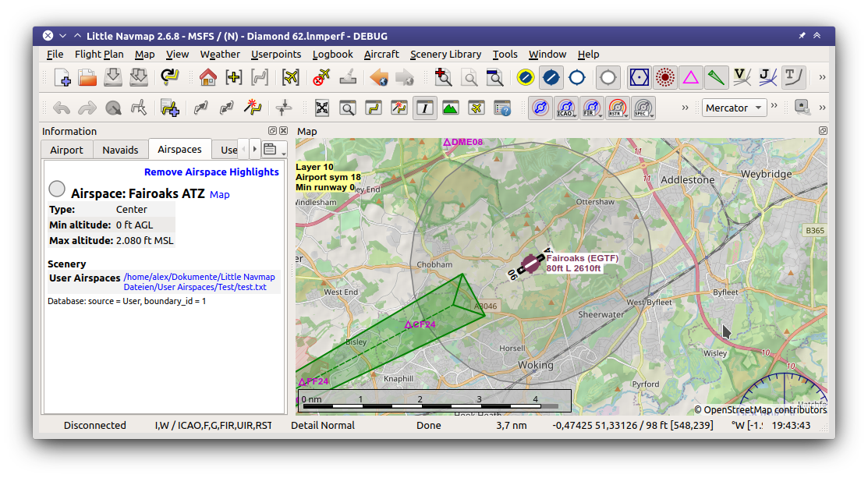
Task: Open the File menu
Action: pos(55,55)
